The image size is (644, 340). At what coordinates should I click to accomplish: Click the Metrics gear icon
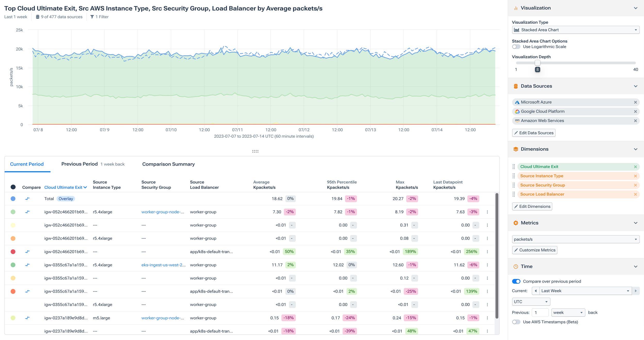click(x=516, y=223)
